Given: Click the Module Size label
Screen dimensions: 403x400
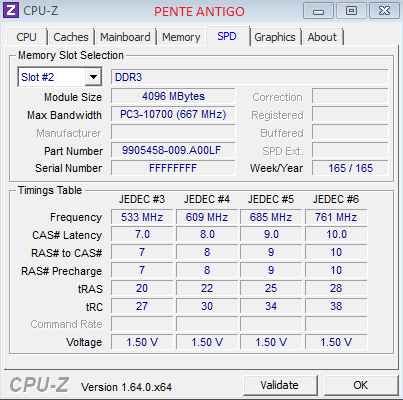Looking at the screenshot, I should click(x=73, y=97).
